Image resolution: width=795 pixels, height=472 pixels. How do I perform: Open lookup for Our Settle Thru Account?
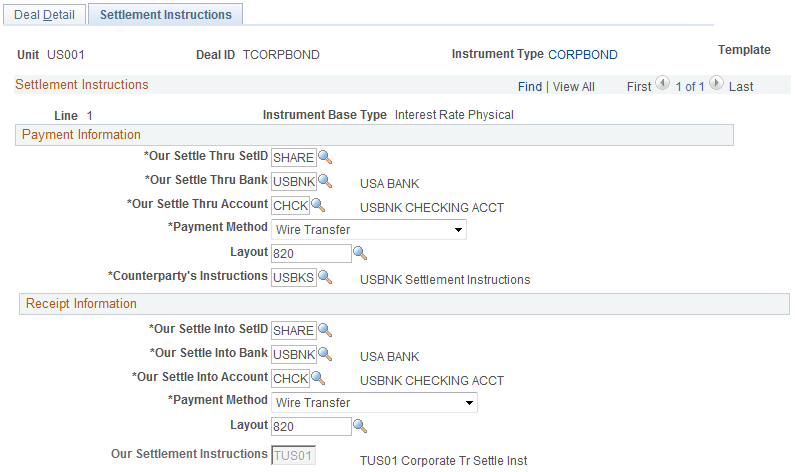point(318,206)
